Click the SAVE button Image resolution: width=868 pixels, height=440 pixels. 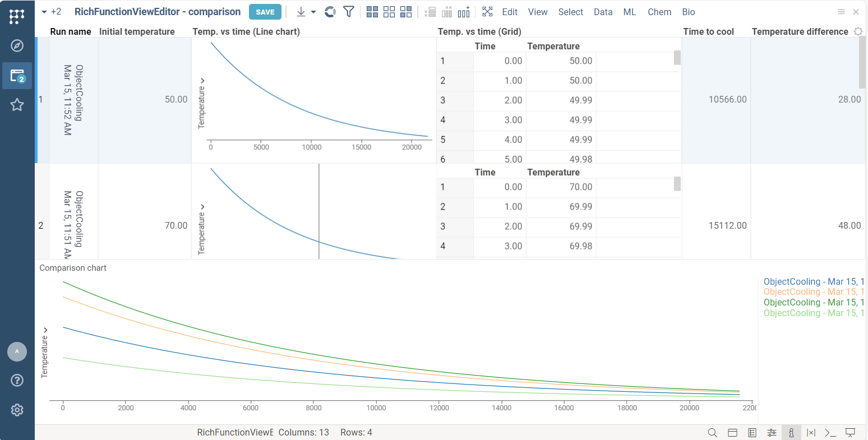click(265, 12)
